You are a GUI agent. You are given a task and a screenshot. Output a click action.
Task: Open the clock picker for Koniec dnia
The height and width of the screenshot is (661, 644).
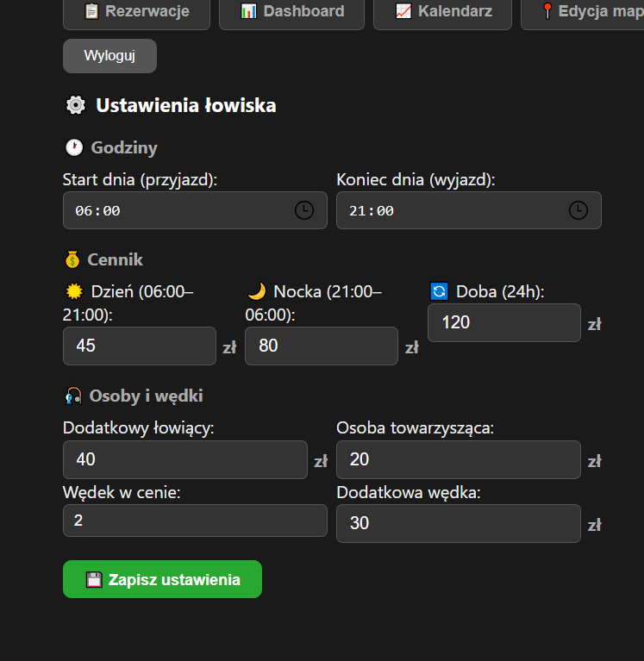pyautogui.click(x=578, y=210)
